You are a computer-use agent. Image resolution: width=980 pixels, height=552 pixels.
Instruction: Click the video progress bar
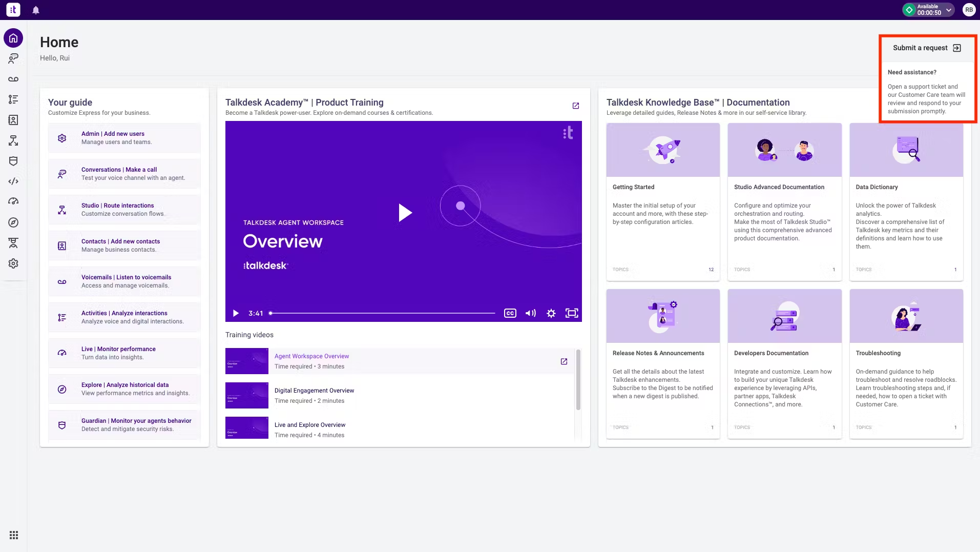point(382,313)
